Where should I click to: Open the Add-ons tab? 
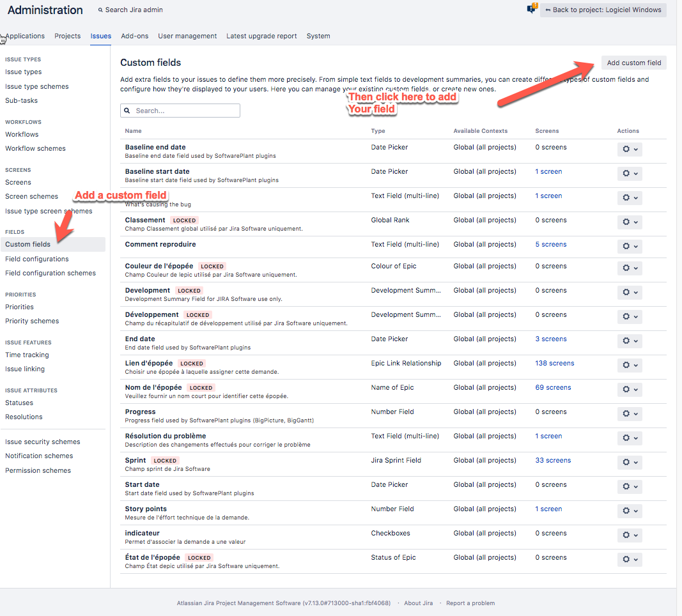tap(134, 36)
